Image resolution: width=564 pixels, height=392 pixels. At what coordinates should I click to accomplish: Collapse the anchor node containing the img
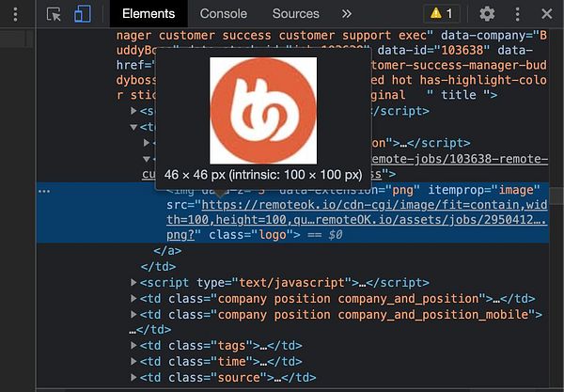147,159
